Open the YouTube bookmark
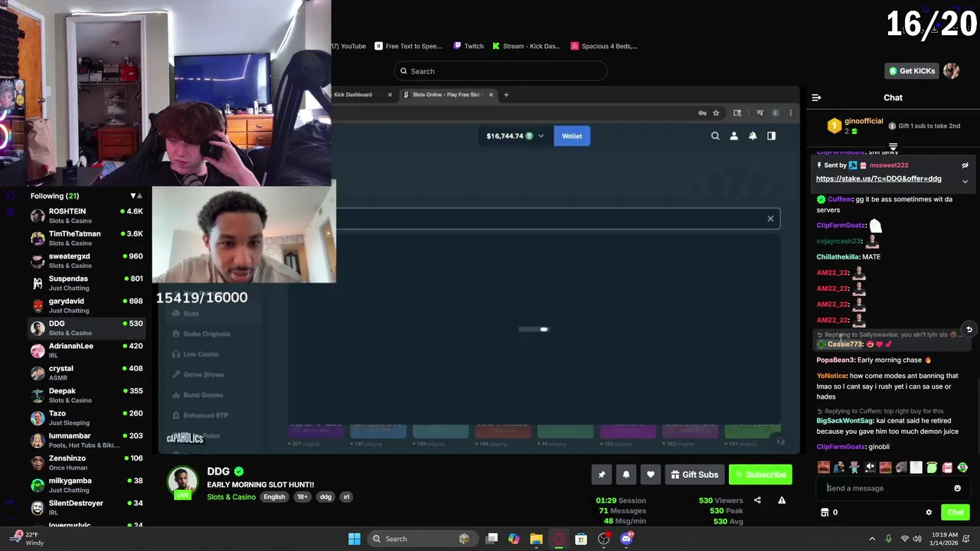 tap(350, 46)
